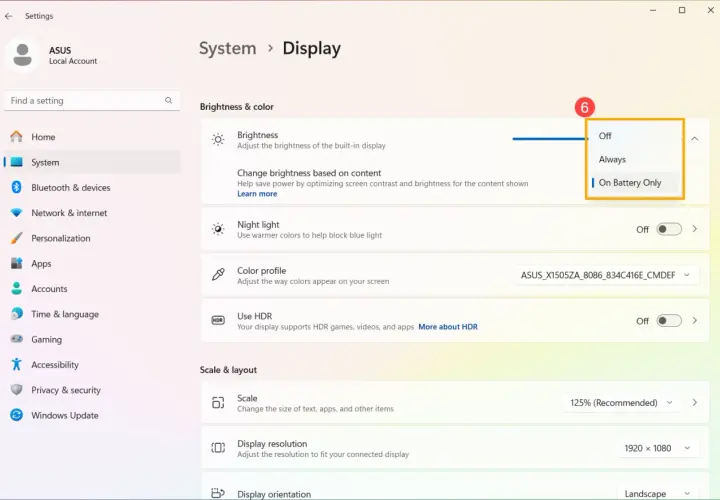720x500 pixels.
Task: Click the Learn more link
Action: 257,194
